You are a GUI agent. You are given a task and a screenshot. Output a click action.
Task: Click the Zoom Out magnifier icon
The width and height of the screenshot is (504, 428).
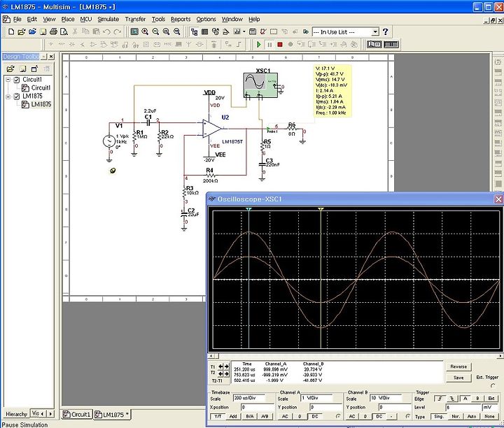(x=155, y=31)
